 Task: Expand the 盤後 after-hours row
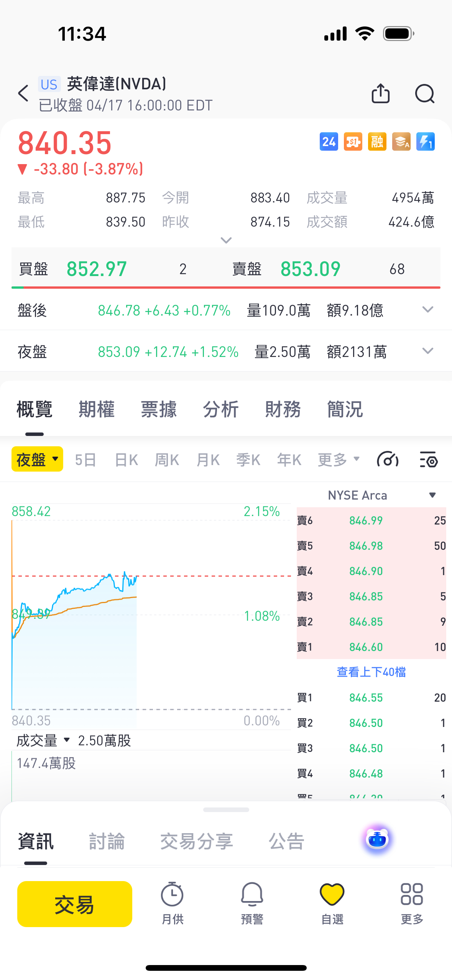(x=428, y=309)
